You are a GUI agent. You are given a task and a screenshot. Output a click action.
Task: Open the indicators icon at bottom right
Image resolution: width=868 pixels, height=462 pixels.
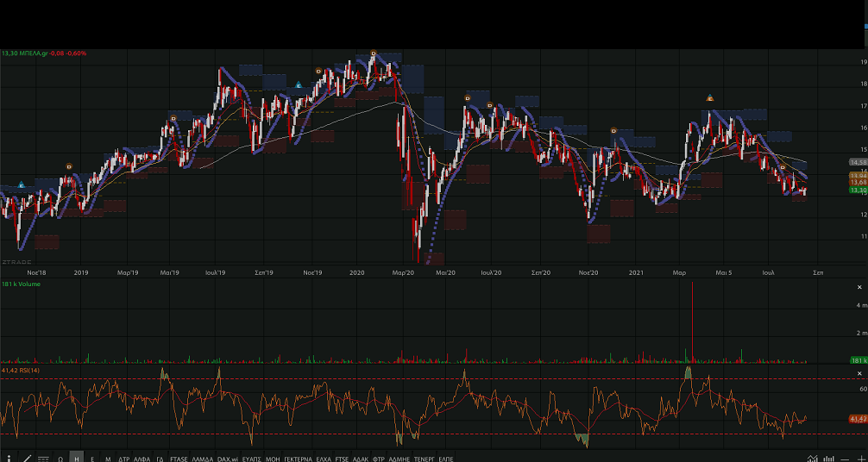812,459
